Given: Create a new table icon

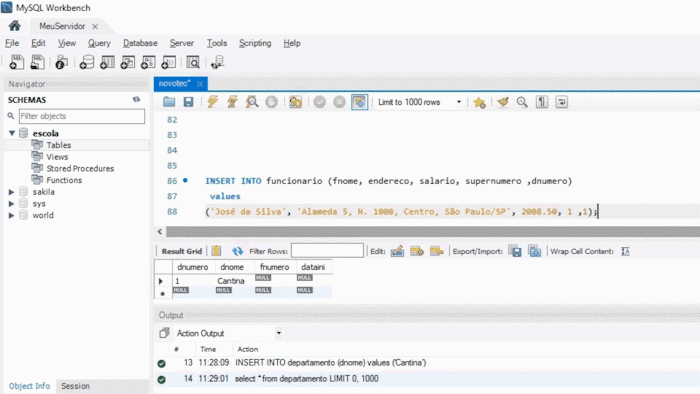Looking at the screenshot, I should click(x=107, y=62).
